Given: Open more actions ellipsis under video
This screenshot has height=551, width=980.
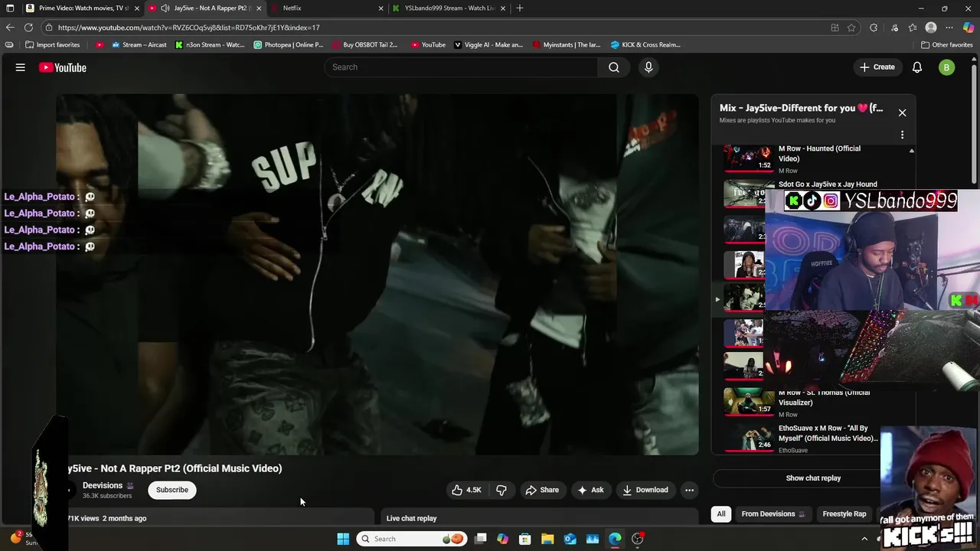Looking at the screenshot, I should pyautogui.click(x=689, y=490).
